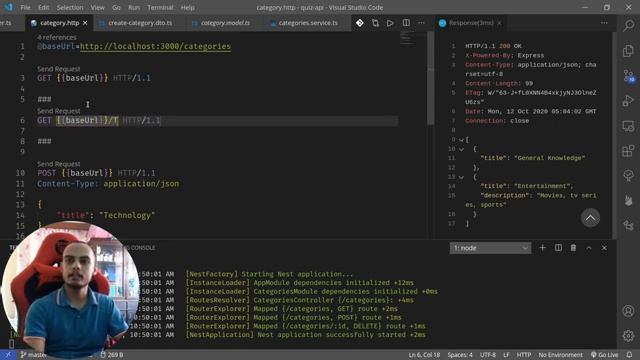640x360 pixels.
Task: Collapse the JSON object at response line 13
Action: point(461,177)
